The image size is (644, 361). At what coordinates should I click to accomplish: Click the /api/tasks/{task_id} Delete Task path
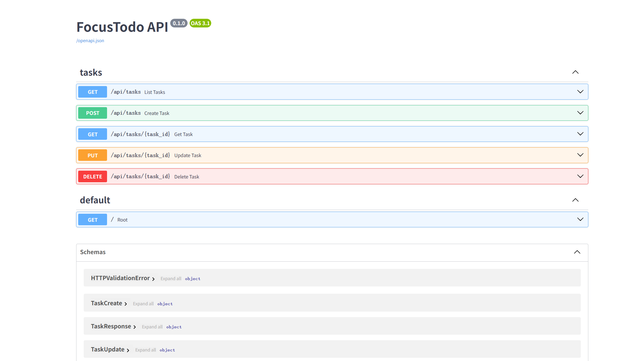[141, 176]
